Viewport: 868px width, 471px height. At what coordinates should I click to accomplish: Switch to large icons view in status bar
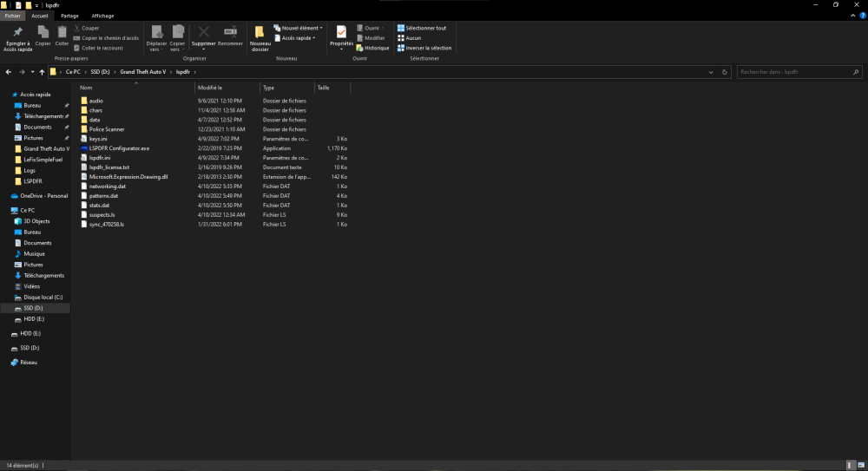(x=861, y=466)
